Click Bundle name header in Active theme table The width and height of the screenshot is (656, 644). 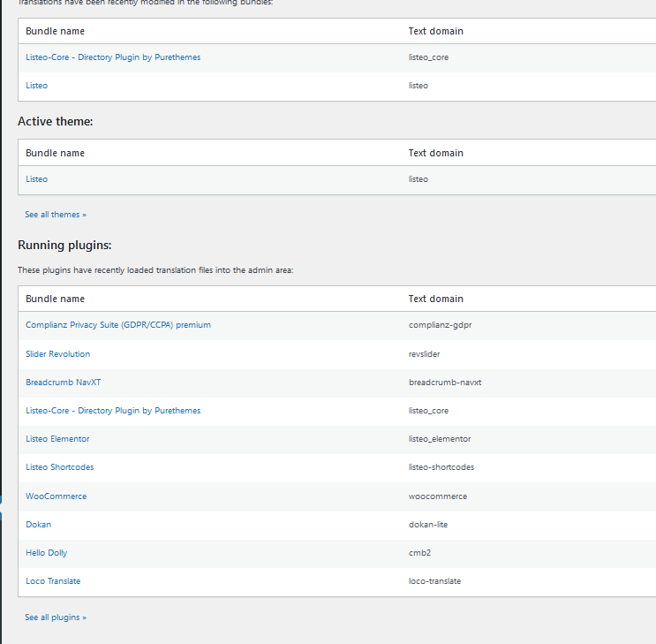pyautogui.click(x=56, y=153)
